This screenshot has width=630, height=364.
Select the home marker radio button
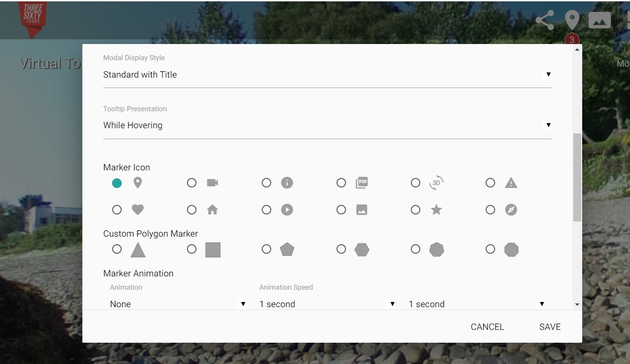[x=192, y=210]
